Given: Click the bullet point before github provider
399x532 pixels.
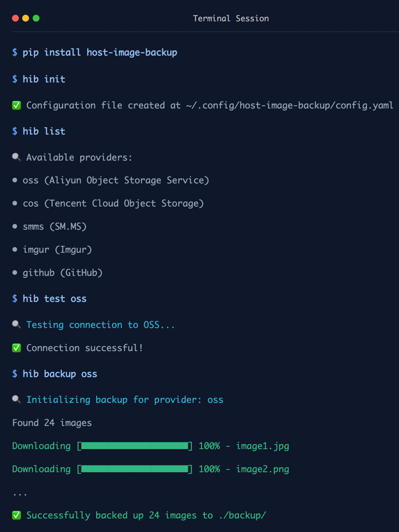Looking at the screenshot, I should [x=15, y=273].
